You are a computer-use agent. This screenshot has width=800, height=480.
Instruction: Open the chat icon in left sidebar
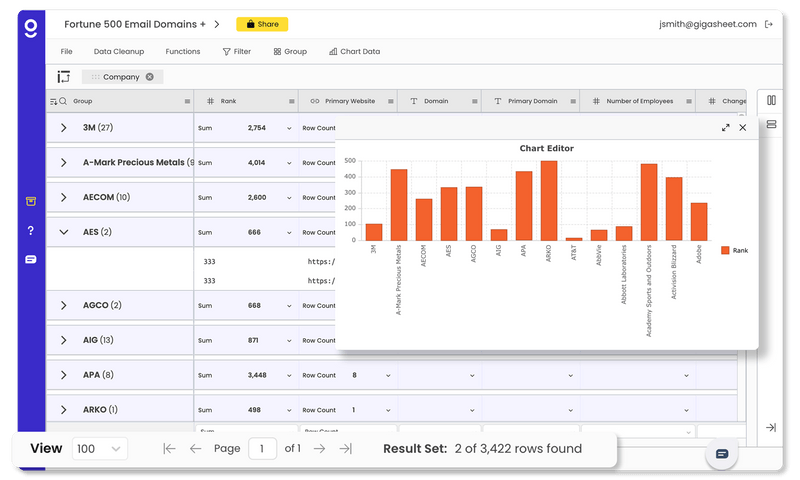tap(31, 260)
